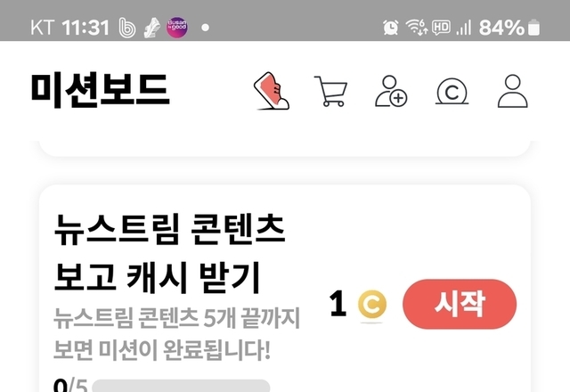Open the shopping cart icon
This screenshot has height=392, width=570.
330,91
